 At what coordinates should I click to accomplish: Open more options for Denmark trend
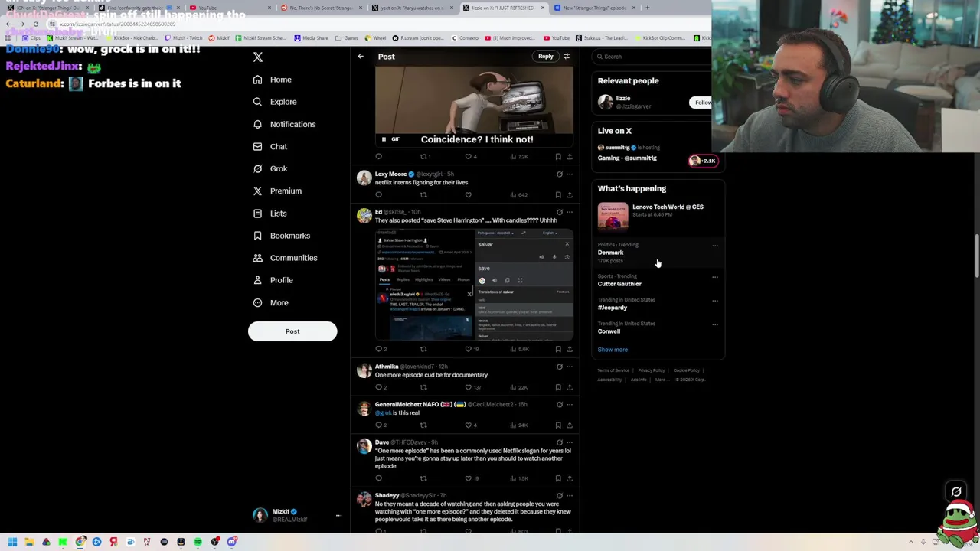pyautogui.click(x=715, y=246)
